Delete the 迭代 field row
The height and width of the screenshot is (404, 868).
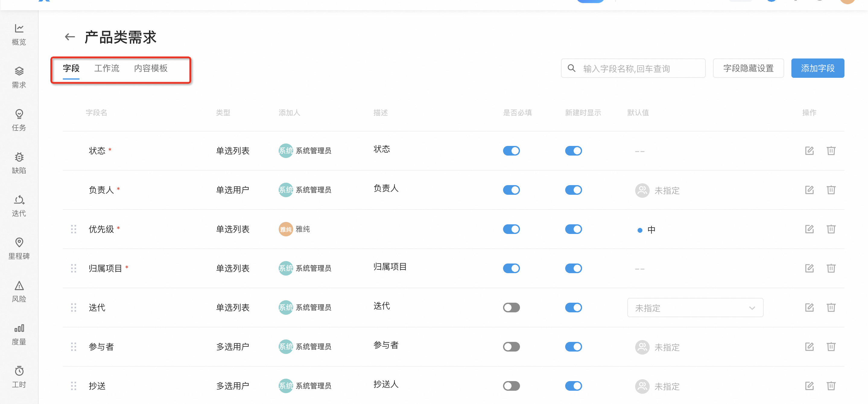[831, 307]
